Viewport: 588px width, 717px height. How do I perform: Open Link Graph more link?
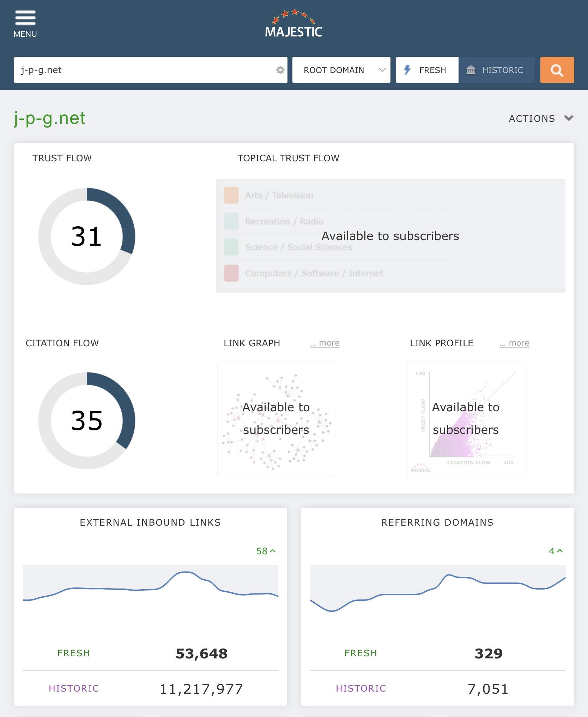pos(325,343)
